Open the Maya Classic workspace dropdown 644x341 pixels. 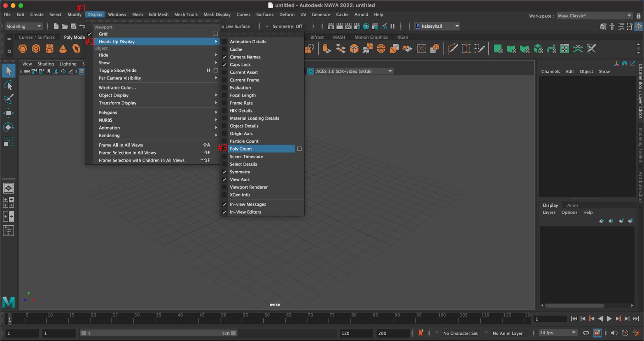(x=594, y=16)
